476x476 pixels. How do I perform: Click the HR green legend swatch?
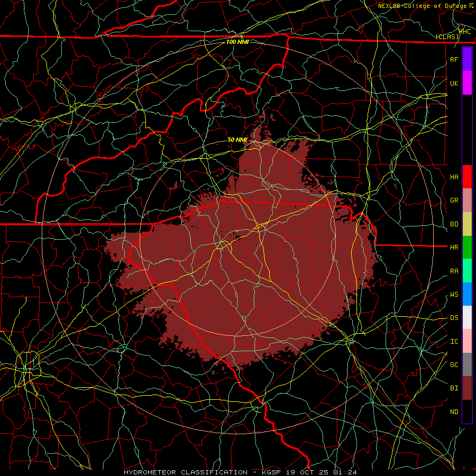click(467, 247)
